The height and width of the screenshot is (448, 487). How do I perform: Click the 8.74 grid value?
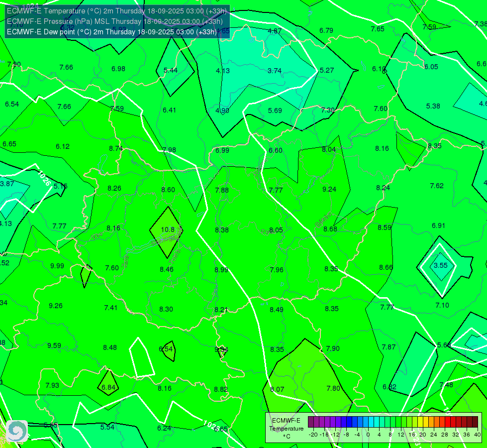point(116,148)
